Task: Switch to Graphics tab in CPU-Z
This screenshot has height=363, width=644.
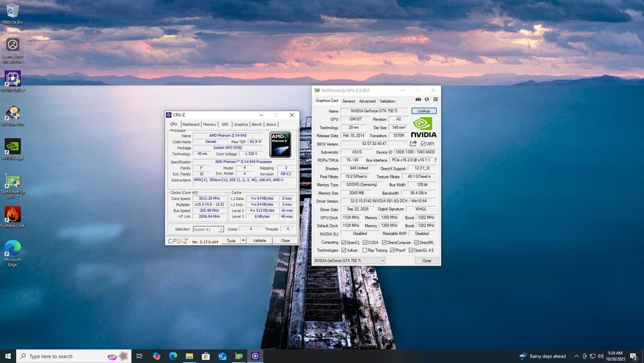Action: (x=241, y=124)
